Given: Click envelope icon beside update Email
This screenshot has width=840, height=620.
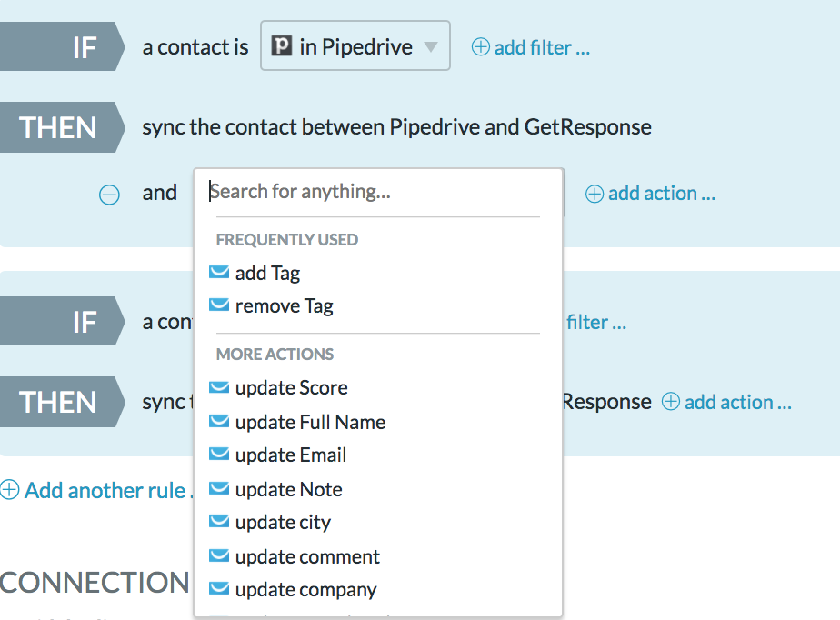Looking at the screenshot, I should tap(218, 454).
